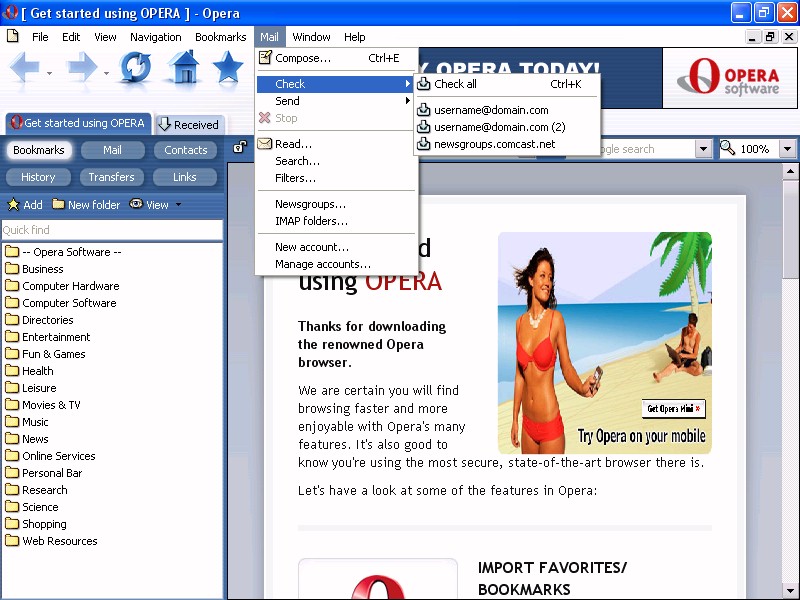The width and height of the screenshot is (800, 600).
Task: Expand the Send submenu
Action: click(337, 101)
